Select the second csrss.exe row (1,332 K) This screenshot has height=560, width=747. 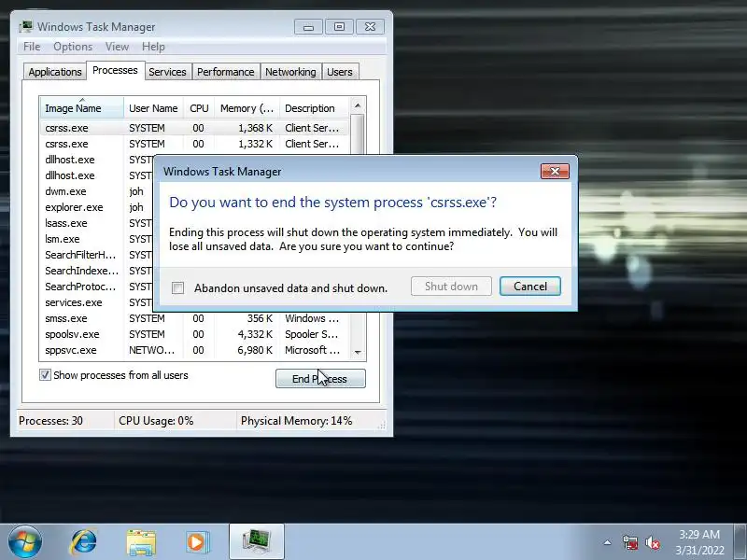coord(194,144)
